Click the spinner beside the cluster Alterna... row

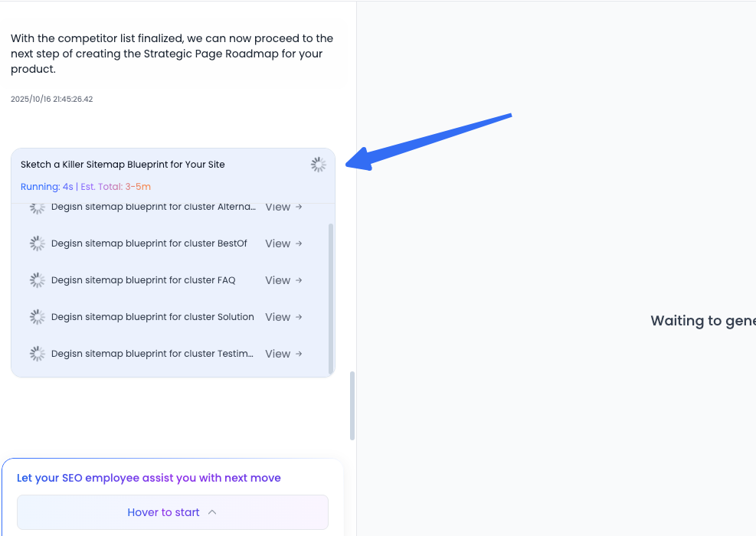[37, 208]
